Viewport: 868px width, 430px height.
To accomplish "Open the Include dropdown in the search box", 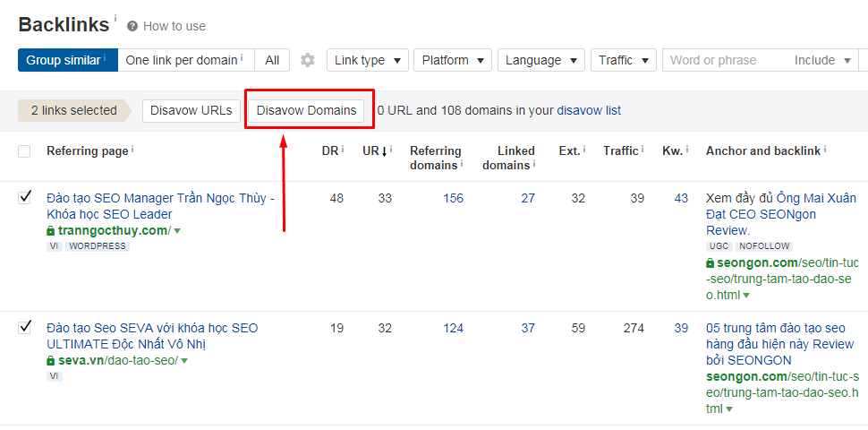I will [x=822, y=60].
